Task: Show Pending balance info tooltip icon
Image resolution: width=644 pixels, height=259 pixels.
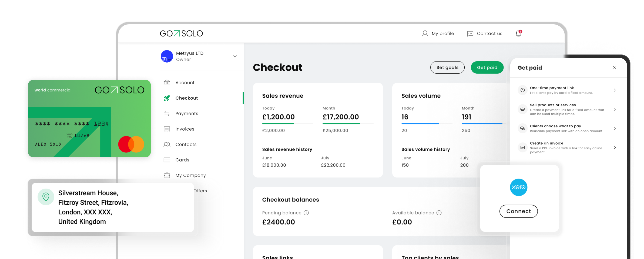Action: (x=306, y=213)
